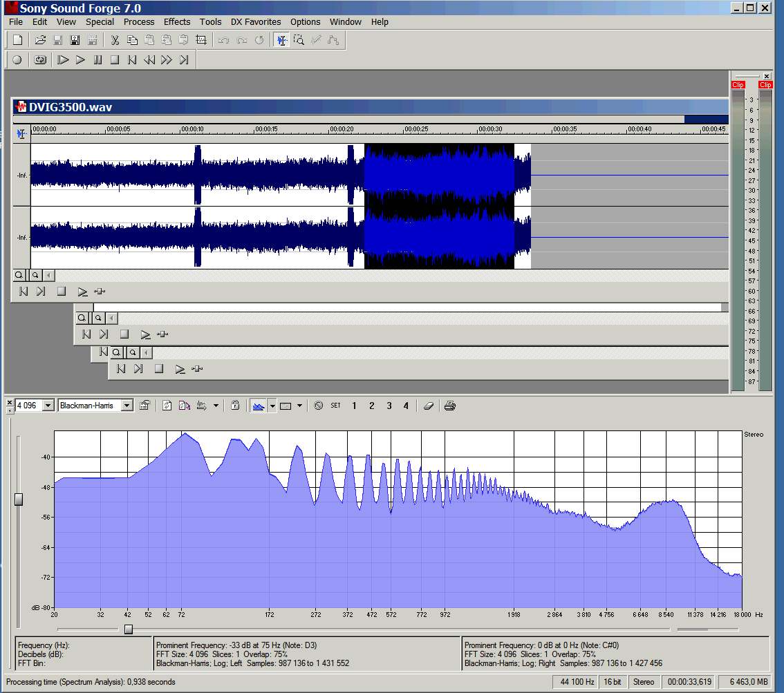Image resolution: width=784 pixels, height=693 pixels.
Task: Open the DX Favorites menu
Action: click(x=256, y=22)
